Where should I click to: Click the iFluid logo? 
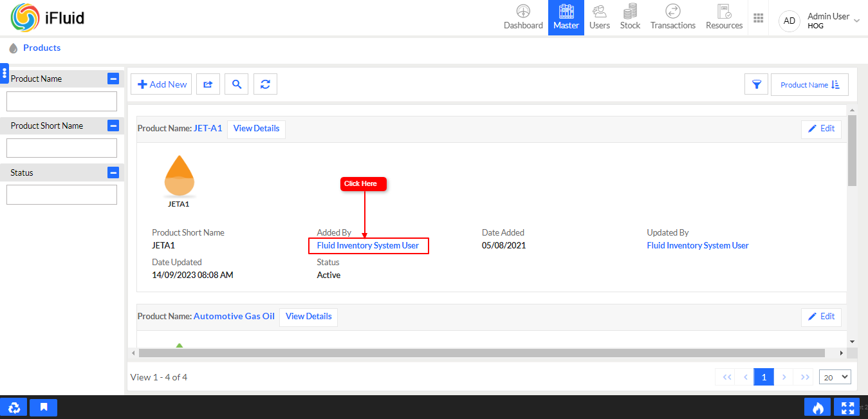click(48, 18)
